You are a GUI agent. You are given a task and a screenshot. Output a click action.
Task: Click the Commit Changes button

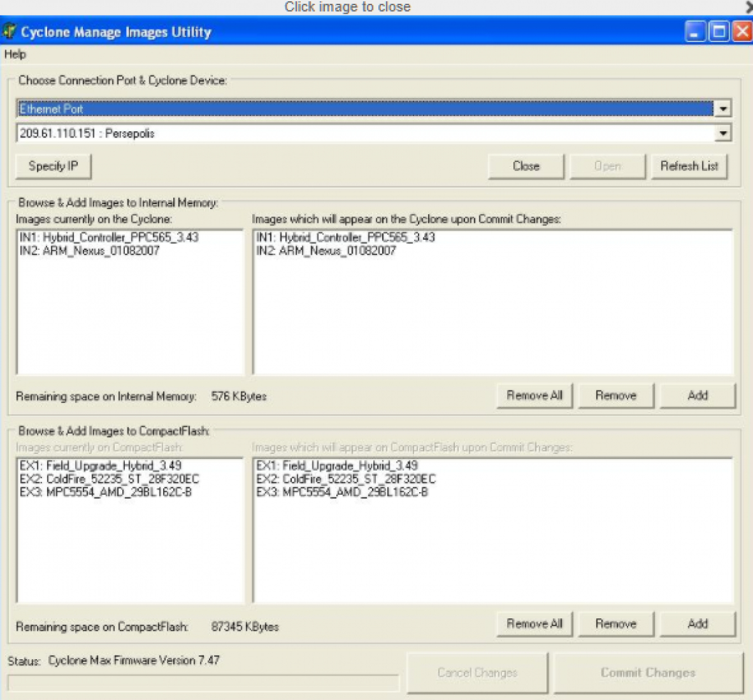point(648,673)
